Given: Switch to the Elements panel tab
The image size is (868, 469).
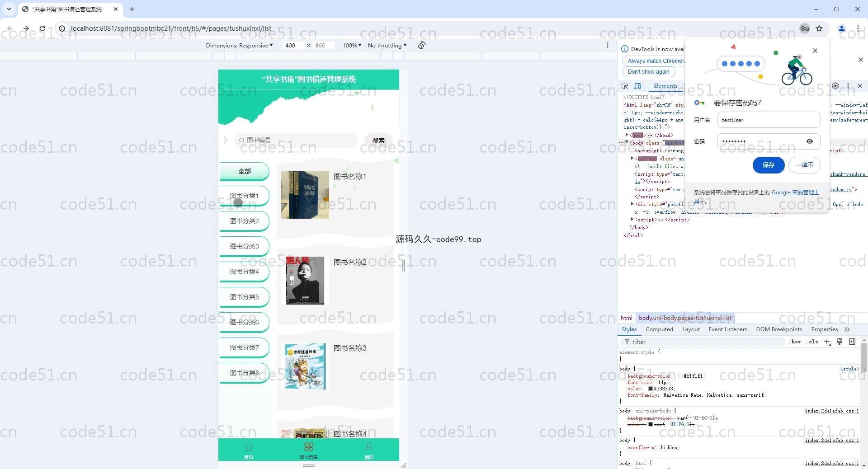Looking at the screenshot, I should [665, 86].
